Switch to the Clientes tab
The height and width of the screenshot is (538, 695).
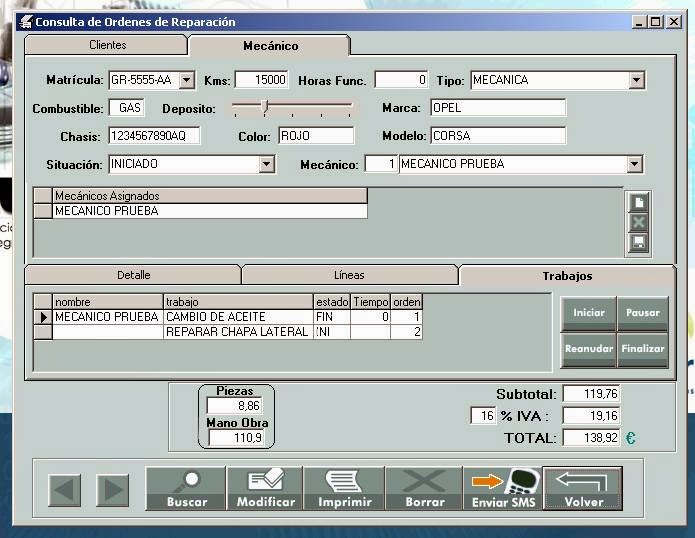[x=107, y=45]
